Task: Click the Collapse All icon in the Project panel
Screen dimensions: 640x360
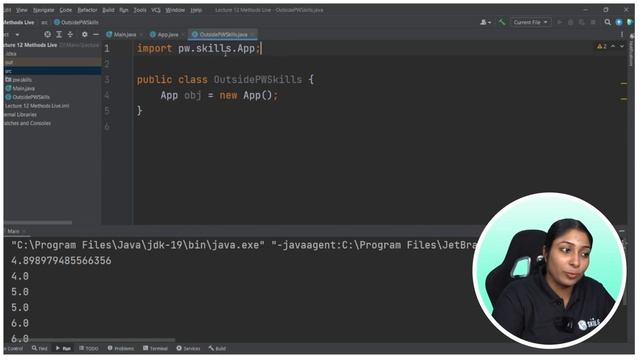Action: pos(70,35)
